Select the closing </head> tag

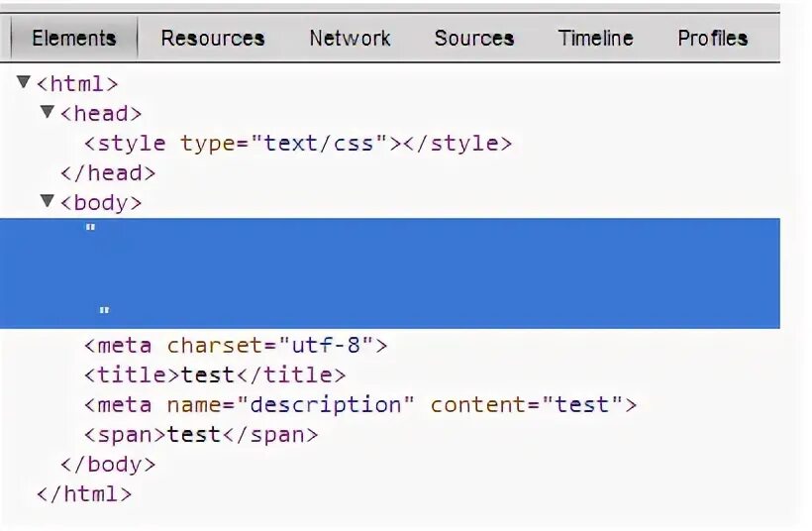click(108, 173)
